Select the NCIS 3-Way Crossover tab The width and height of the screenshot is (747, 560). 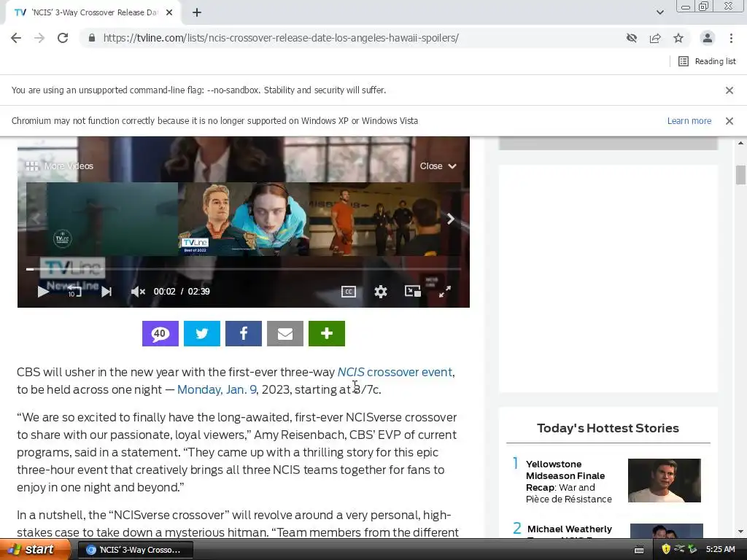tap(94, 13)
